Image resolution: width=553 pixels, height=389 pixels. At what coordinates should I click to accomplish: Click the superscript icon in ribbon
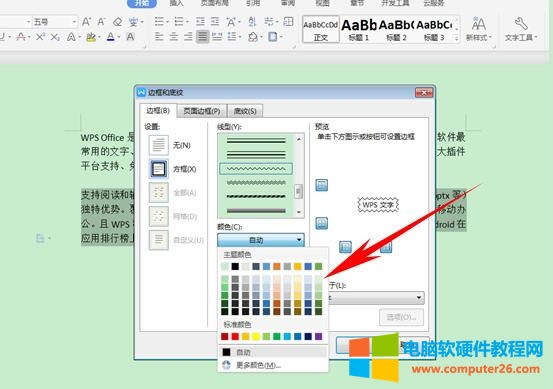click(40, 37)
